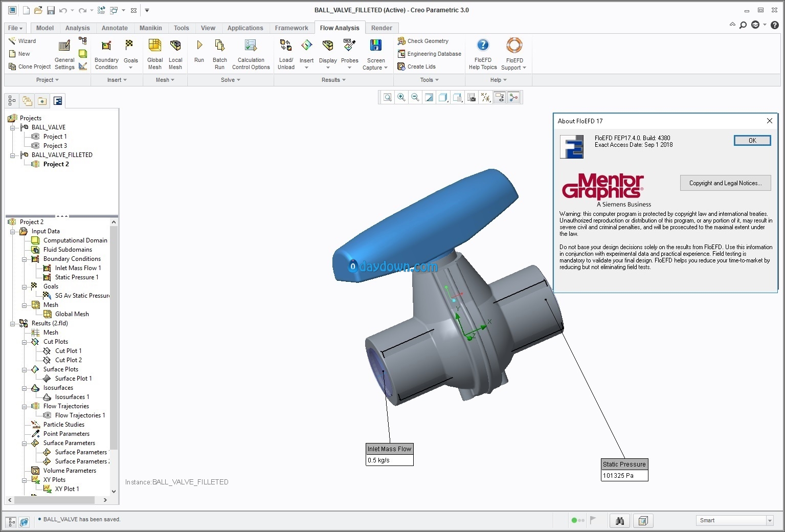
Task: Switch to the Analysis tab
Action: 77,28
